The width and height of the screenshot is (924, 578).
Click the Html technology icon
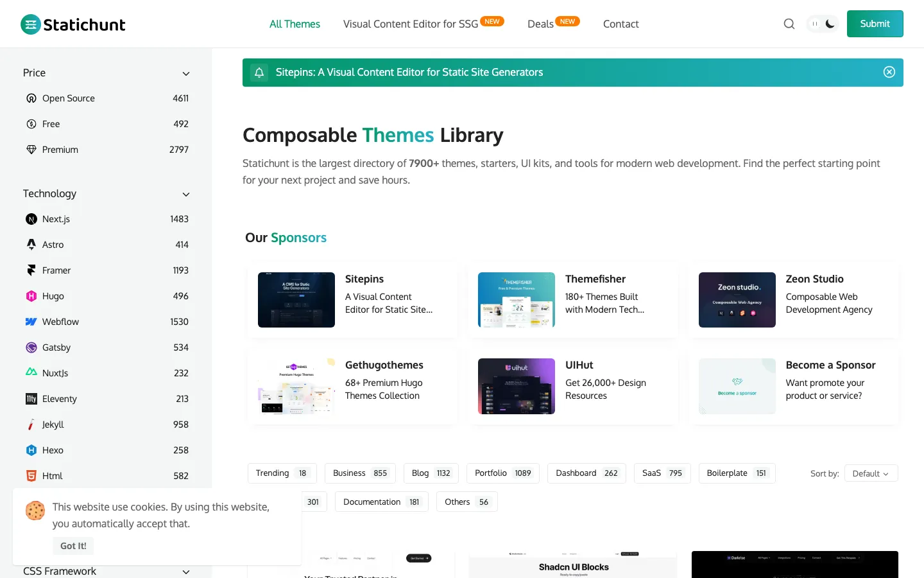31,476
